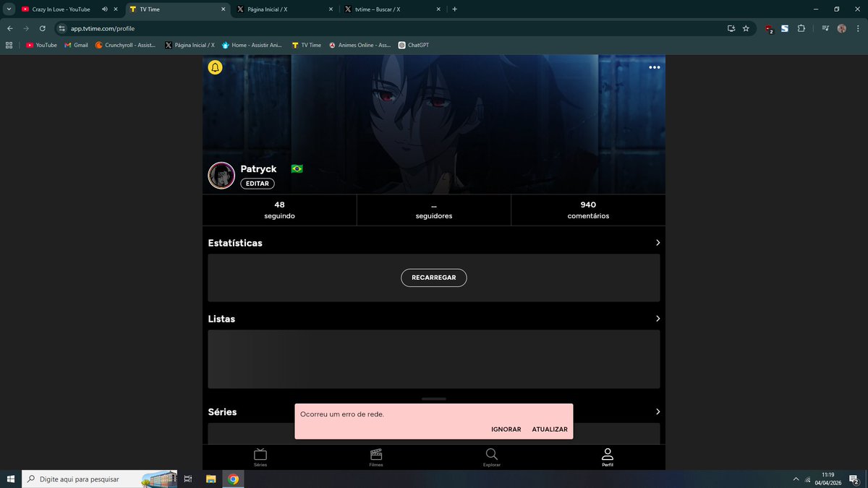The image size is (868, 488).
Task: Click the Windows taskbar search box
Action: pos(101,479)
